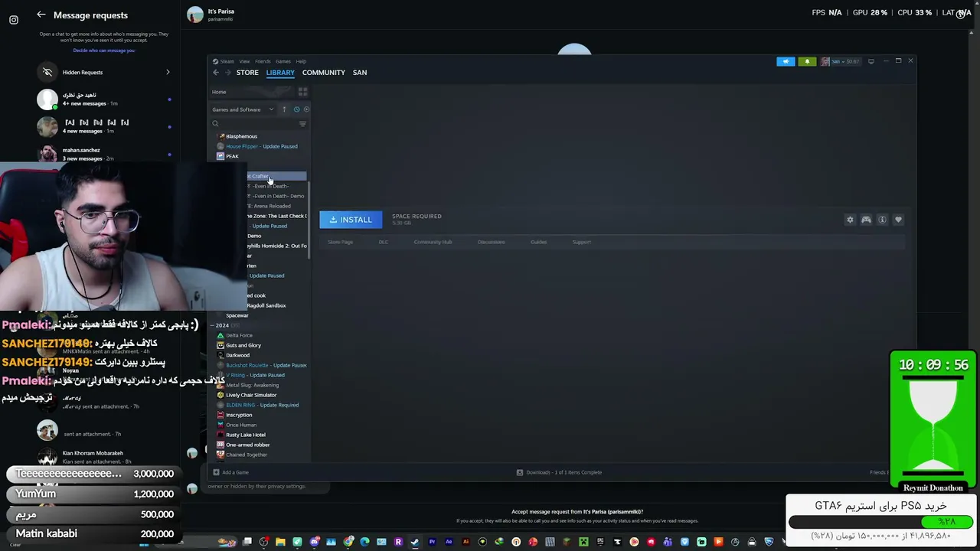Screen dimensions: 980x551
Task: Open advanced filters in Steam library search
Action: (302, 124)
